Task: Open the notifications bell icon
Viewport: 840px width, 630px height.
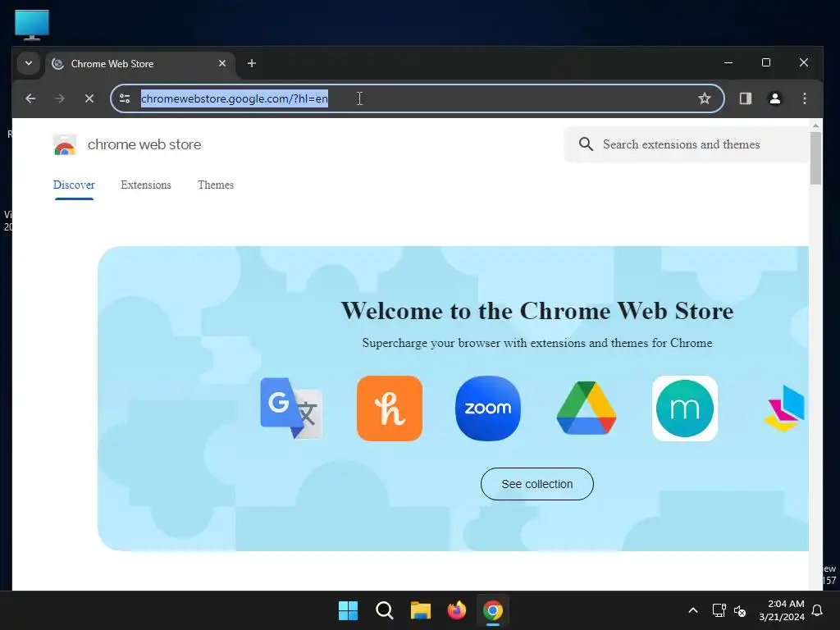Action: click(x=818, y=610)
